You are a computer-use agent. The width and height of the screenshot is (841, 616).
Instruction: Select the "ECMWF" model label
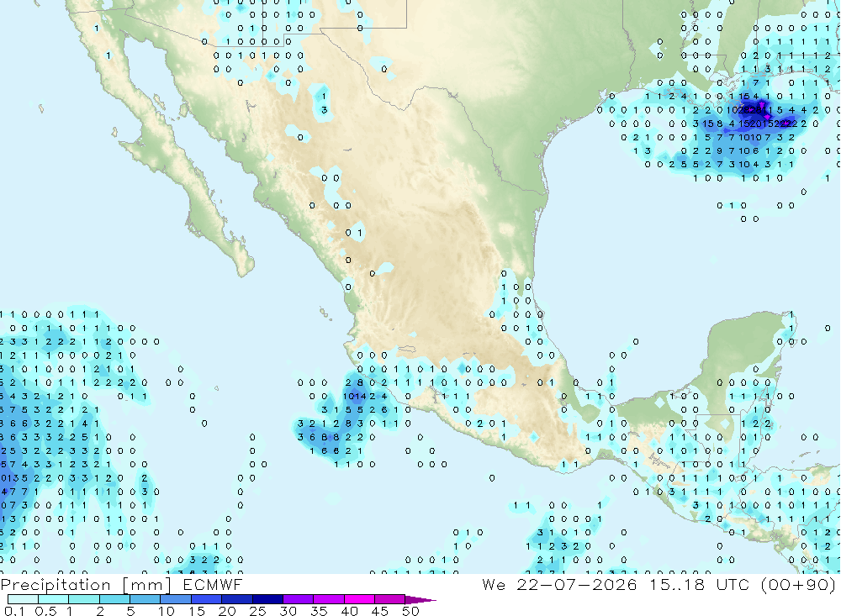tap(213, 584)
